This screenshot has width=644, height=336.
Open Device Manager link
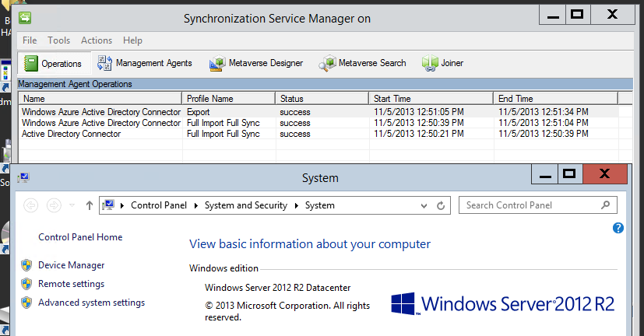click(71, 265)
